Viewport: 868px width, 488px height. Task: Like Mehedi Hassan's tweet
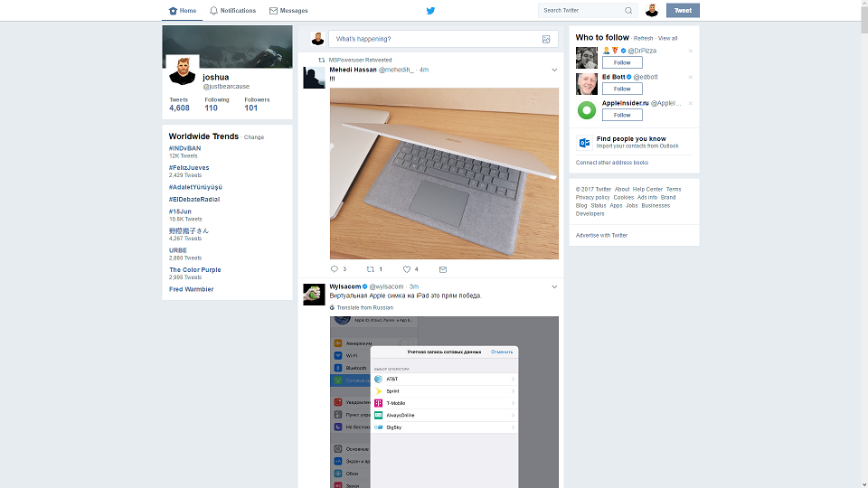[407, 269]
